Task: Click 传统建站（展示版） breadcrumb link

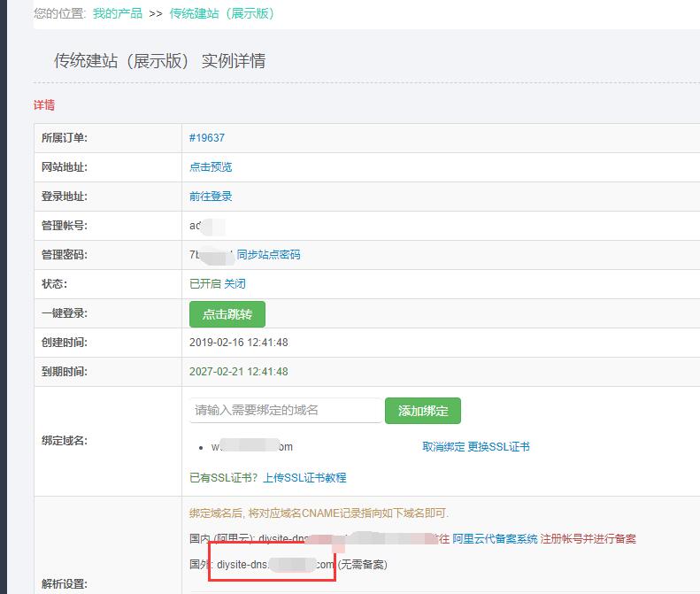Action: [221, 13]
